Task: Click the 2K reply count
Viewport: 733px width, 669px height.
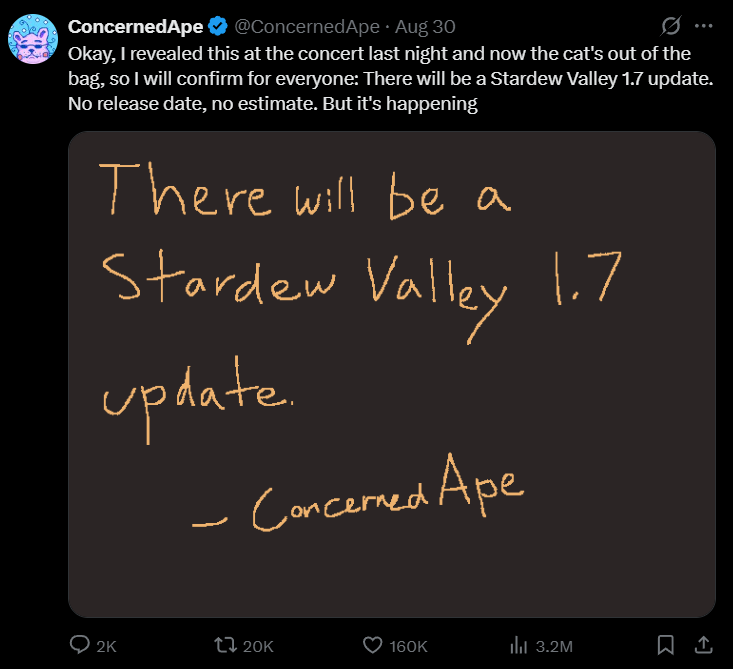Action: click(x=106, y=646)
